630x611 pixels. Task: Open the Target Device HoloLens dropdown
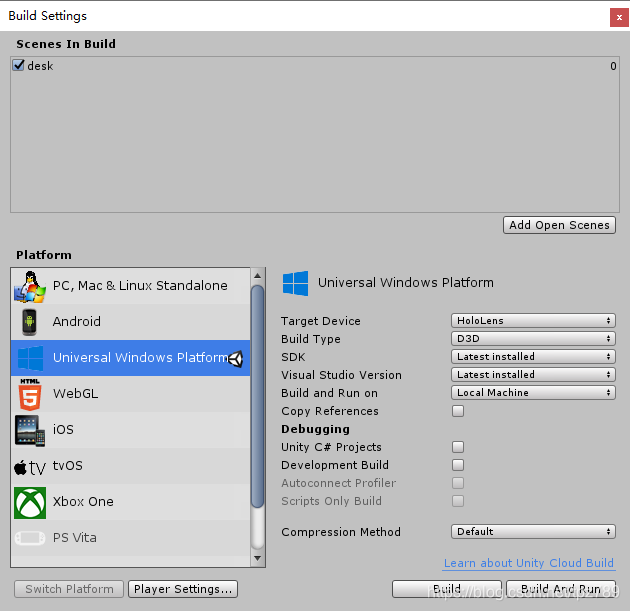pos(533,321)
